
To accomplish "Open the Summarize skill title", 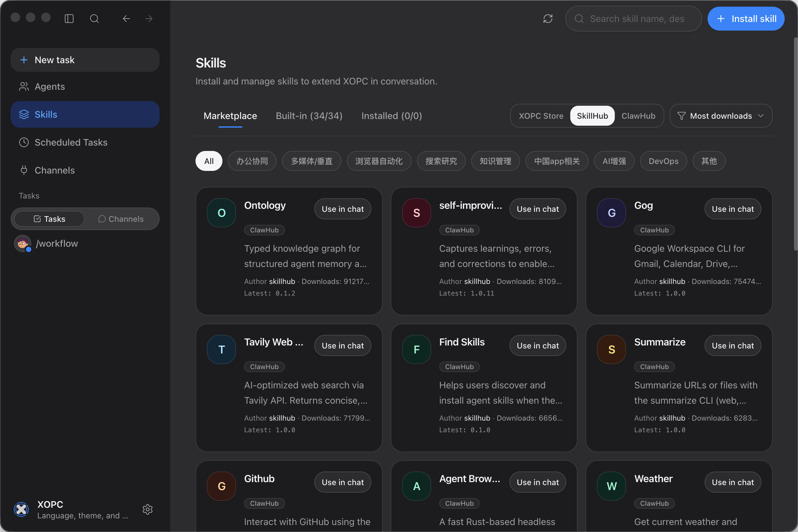I will point(660,342).
